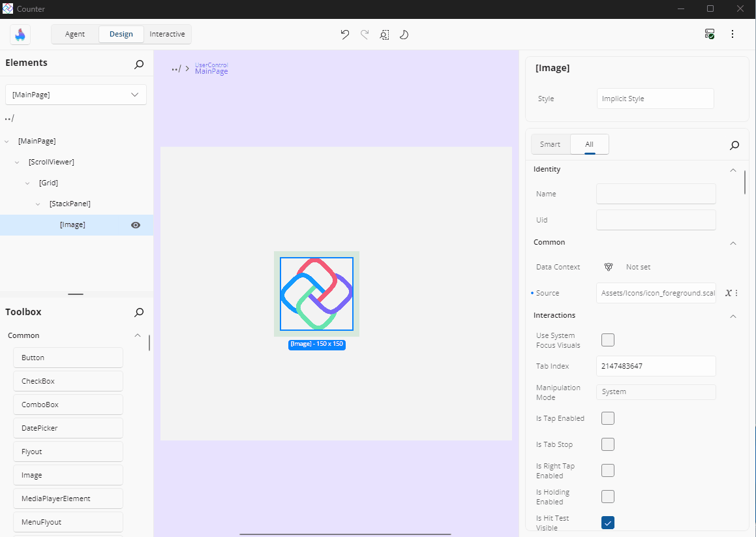
Task: Uncheck Is Hit Test Visible checkbox
Action: point(608,523)
